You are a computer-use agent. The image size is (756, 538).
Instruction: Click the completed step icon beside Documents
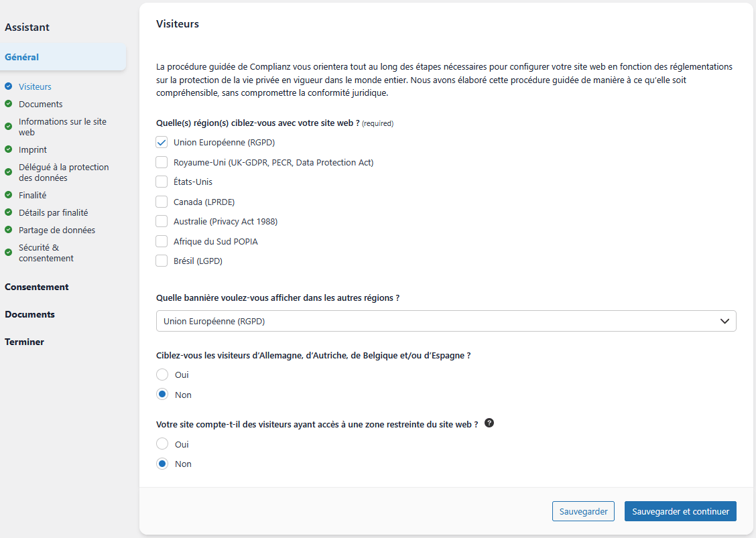click(x=7, y=104)
